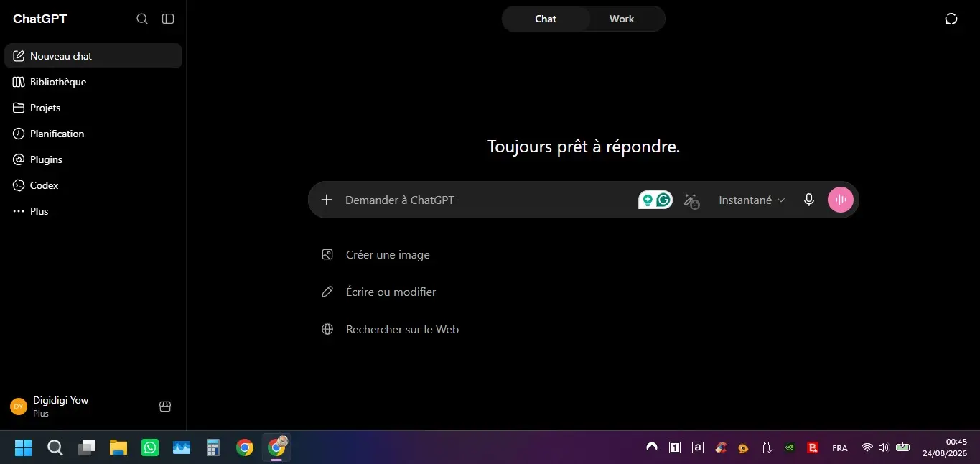Open File Explorer from the taskbar

pos(118,447)
